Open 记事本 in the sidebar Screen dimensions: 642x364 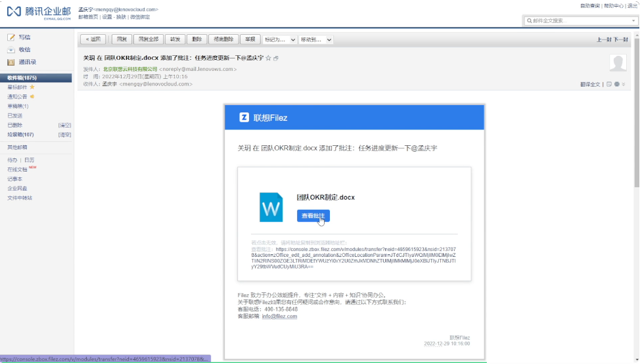point(14,179)
